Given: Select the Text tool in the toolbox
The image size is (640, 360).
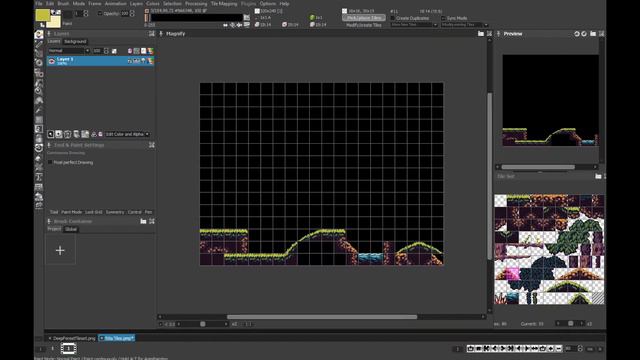Looking at the screenshot, I should pos(39,177).
